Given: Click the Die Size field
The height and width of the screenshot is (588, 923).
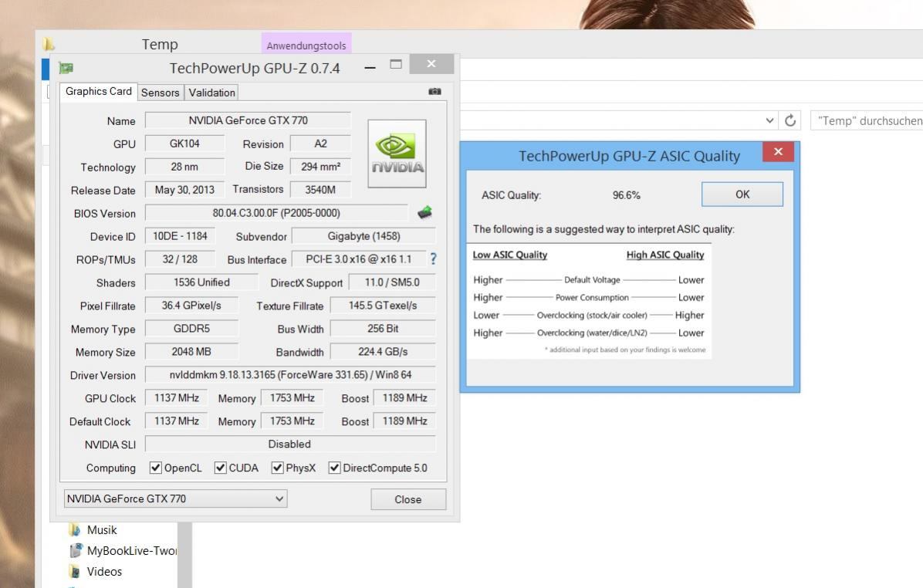Looking at the screenshot, I should [x=320, y=167].
